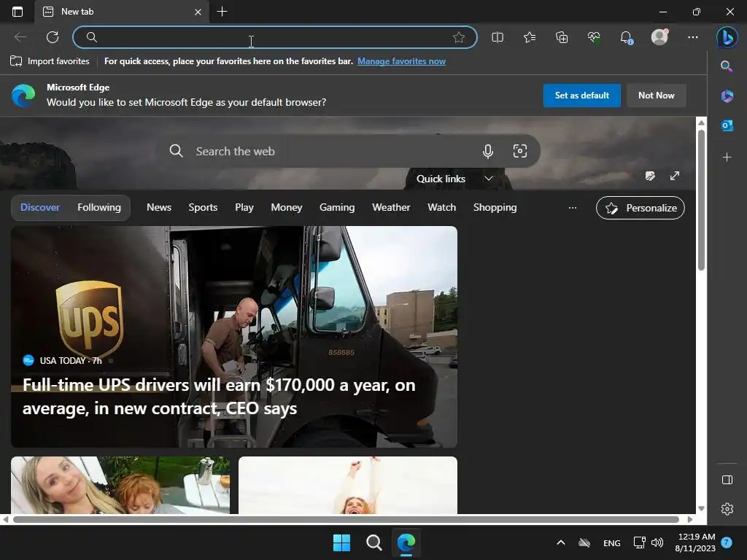Click Import favorites
The image size is (747, 560).
[50, 61]
